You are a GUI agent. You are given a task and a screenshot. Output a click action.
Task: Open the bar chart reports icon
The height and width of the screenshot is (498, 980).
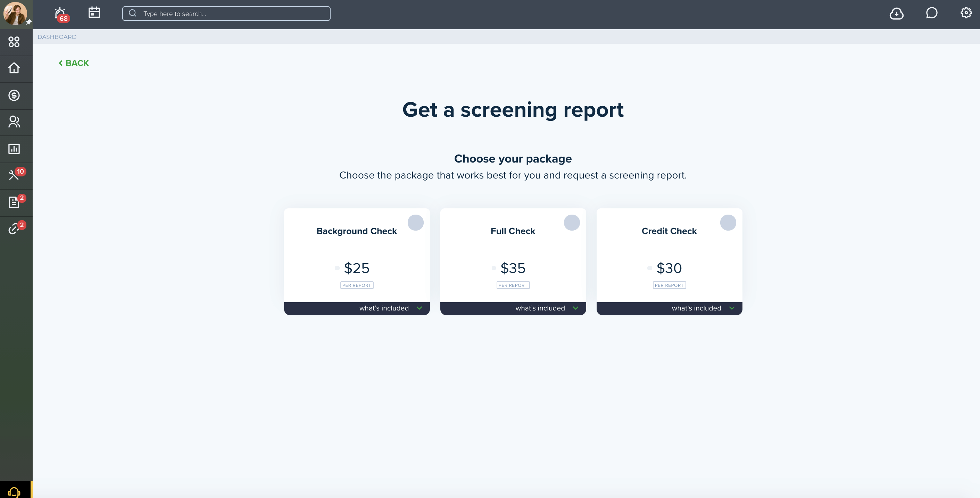click(x=14, y=149)
